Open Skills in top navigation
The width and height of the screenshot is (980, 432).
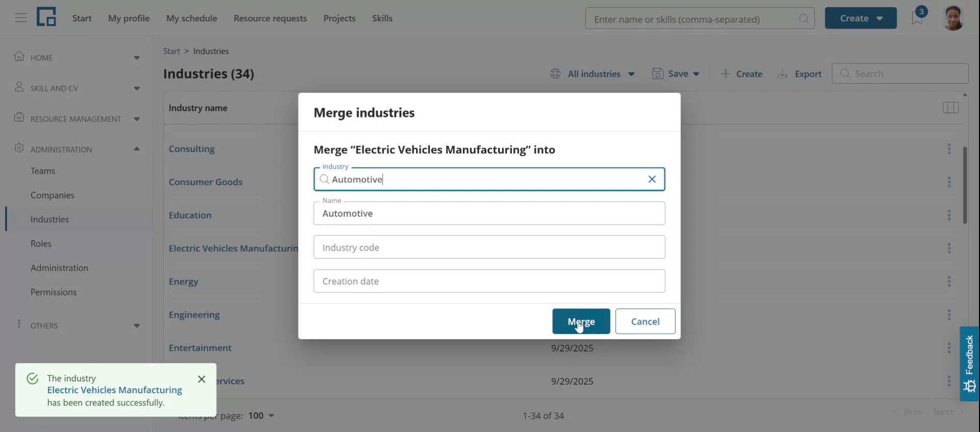tap(382, 18)
